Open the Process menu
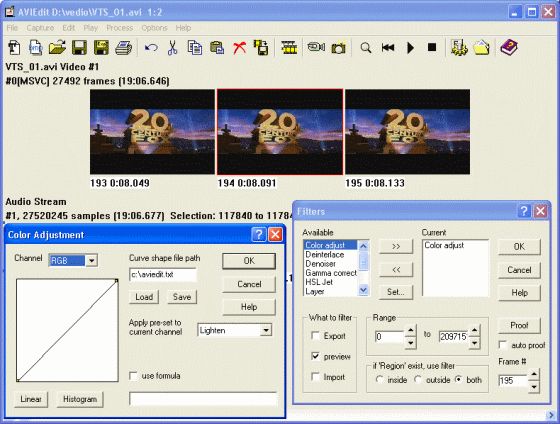This screenshot has height=424, width=560. [120, 28]
